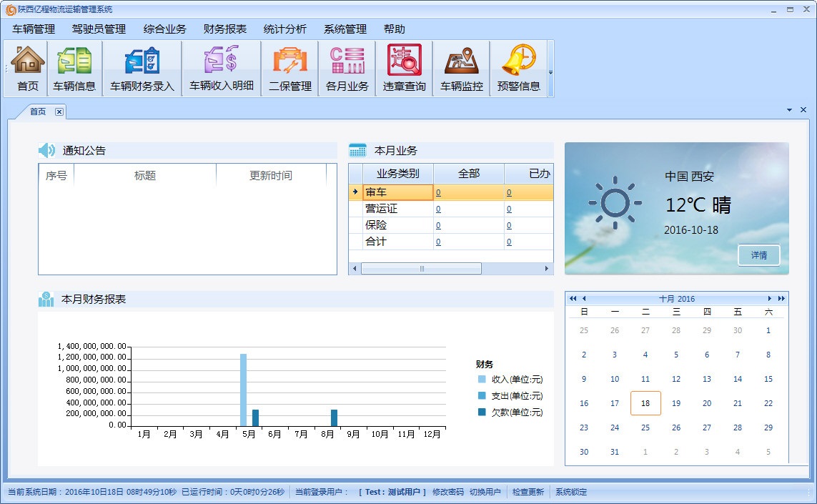The width and height of the screenshot is (817, 504).
Task: Open the 驾驶员管理 menu
Action: 99,29
